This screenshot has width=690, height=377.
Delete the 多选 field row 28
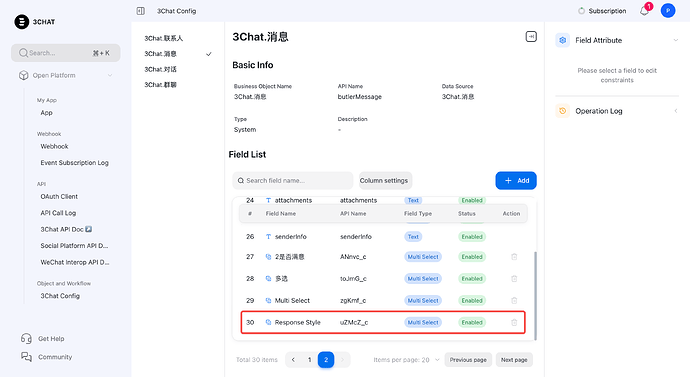[514, 278]
